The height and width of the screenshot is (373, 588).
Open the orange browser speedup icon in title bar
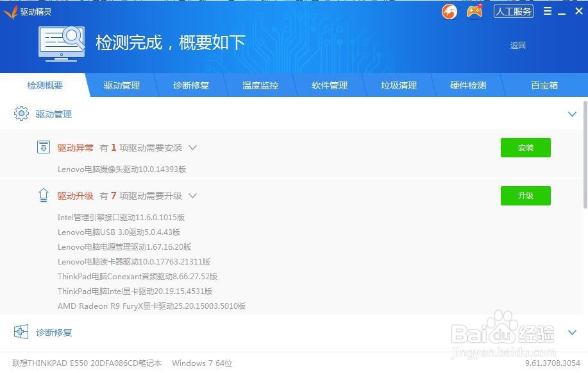tap(449, 12)
